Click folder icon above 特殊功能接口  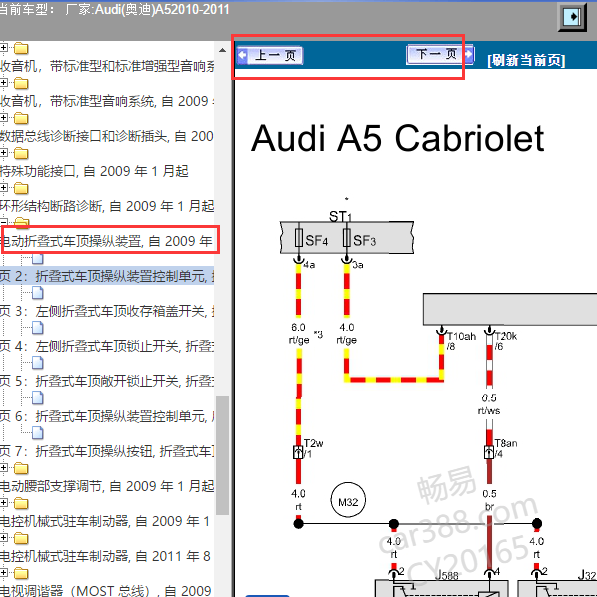pos(21,153)
